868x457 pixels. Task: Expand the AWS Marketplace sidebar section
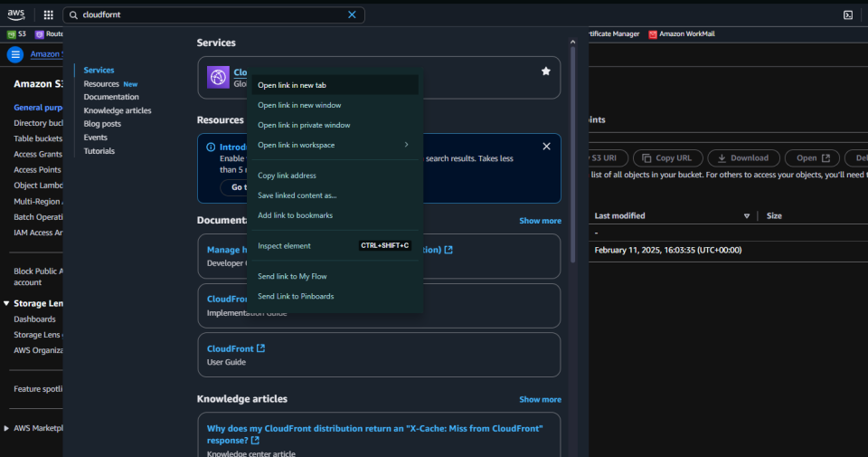click(x=6, y=428)
